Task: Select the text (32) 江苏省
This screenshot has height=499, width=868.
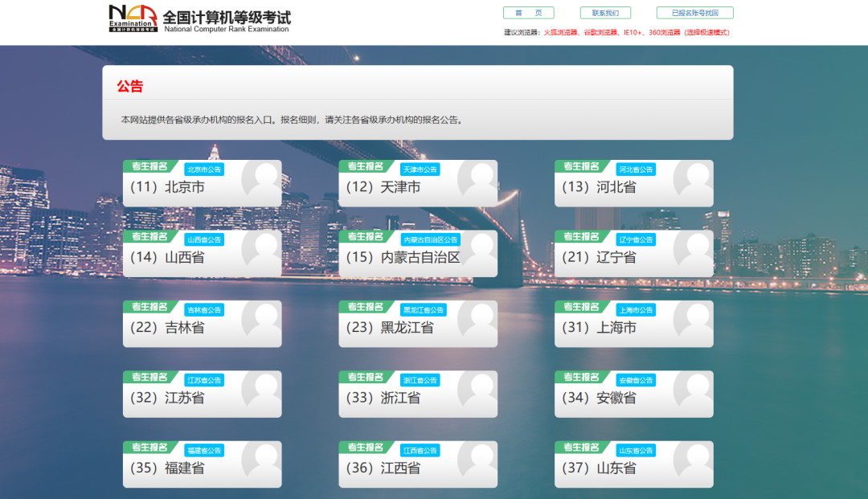Action: [x=167, y=398]
